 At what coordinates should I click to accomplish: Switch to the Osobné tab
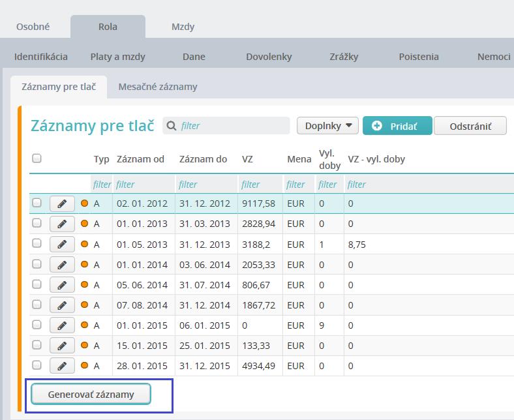coord(33,27)
